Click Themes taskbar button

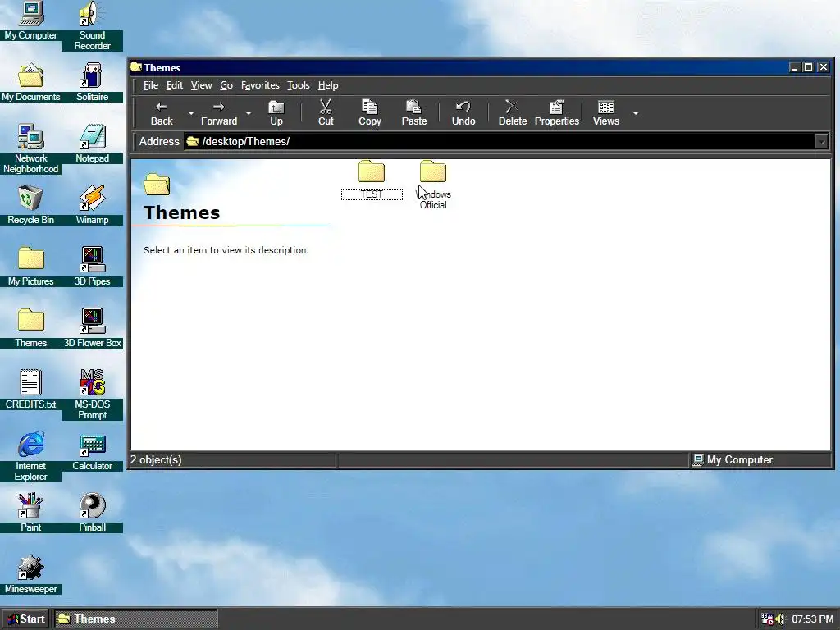tap(135, 619)
